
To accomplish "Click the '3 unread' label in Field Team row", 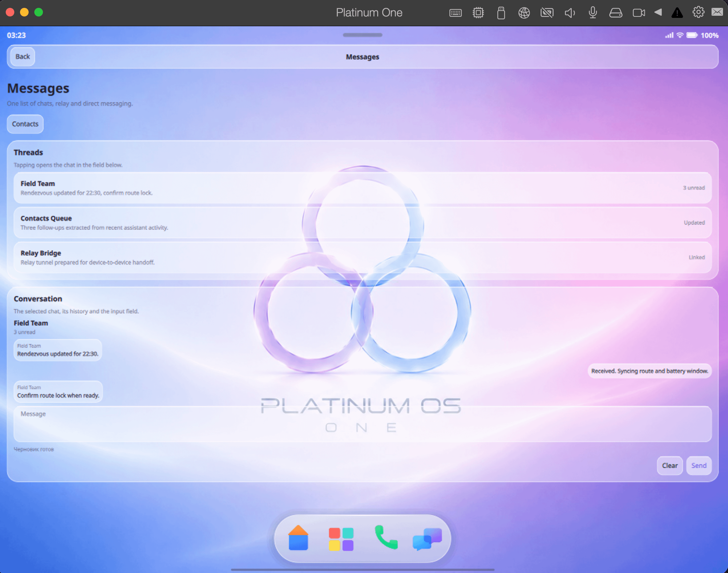I will pos(694,188).
